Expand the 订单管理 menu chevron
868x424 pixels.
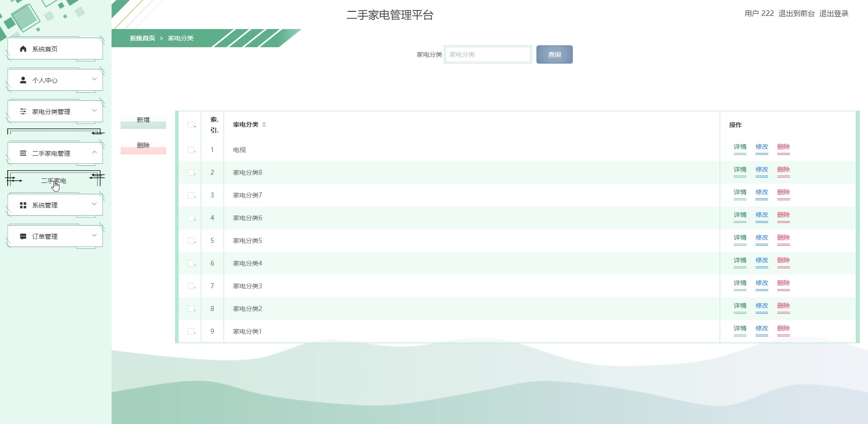(94, 236)
